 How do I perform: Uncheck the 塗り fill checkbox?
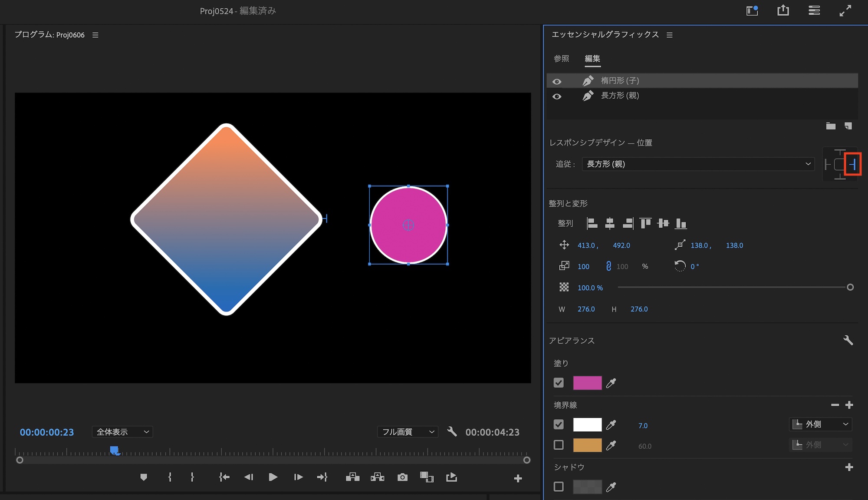[559, 383]
